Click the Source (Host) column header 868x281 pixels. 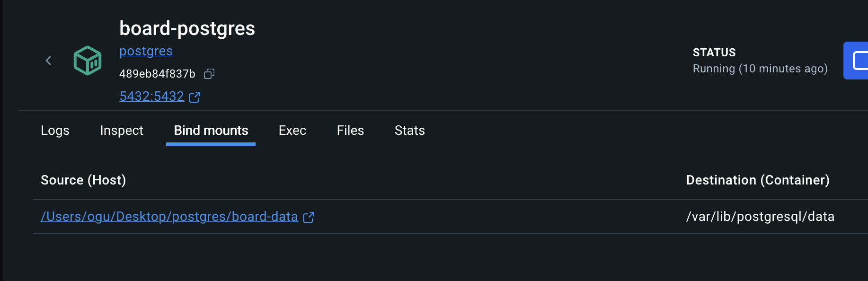coord(83,180)
